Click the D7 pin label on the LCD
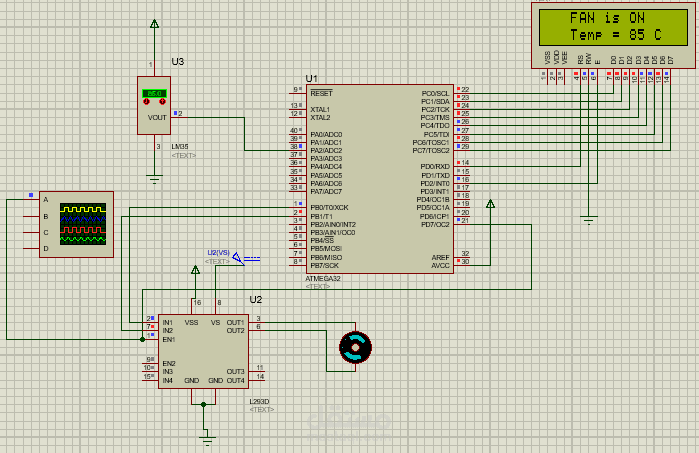Viewport: 699px width, 453px height. pyautogui.click(x=670, y=60)
